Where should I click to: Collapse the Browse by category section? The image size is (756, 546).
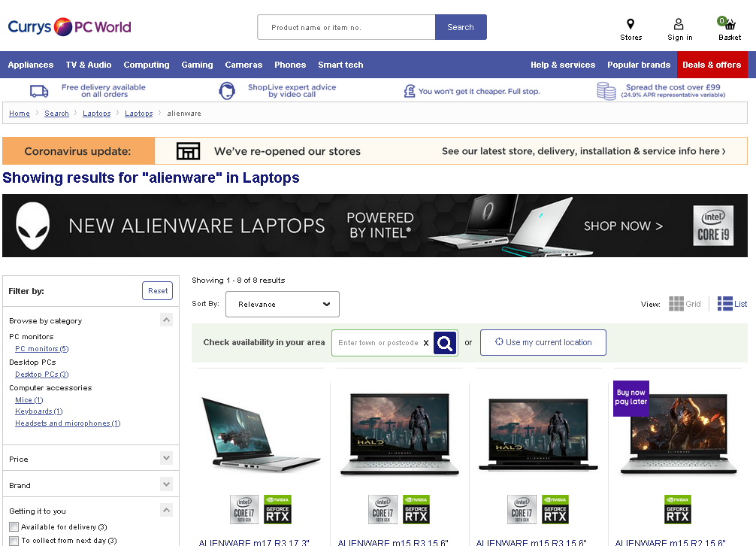click(166, 320)
